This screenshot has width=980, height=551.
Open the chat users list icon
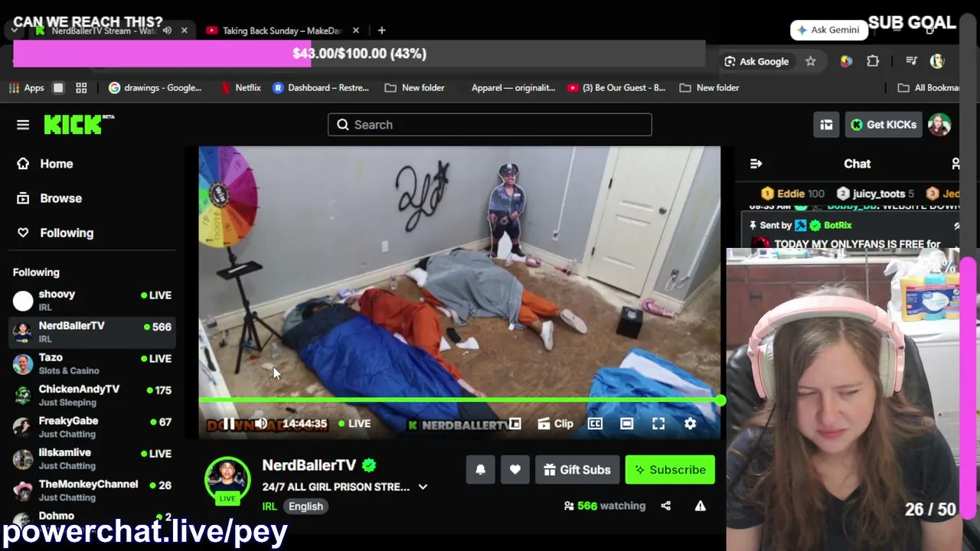(x=955, y=164)
